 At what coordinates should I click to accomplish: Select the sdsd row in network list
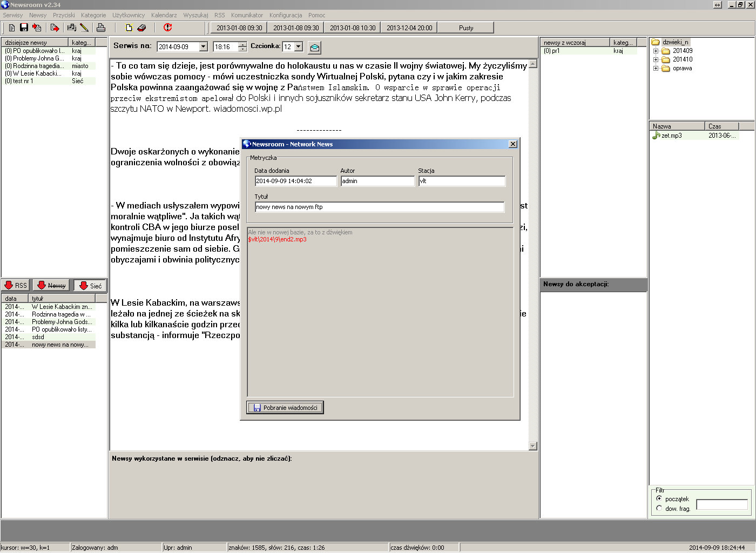click(49, 337)
